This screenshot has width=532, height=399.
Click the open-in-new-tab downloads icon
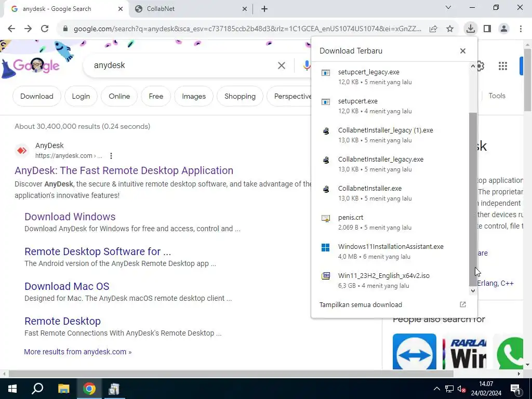[x=463, y=304]
